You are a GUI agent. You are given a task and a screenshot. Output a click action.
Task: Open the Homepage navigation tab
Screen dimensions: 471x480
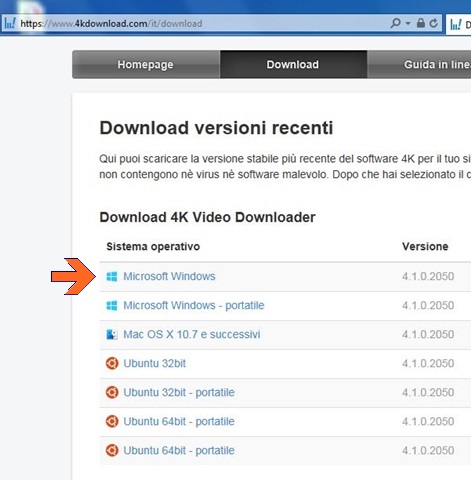point(146,64)
